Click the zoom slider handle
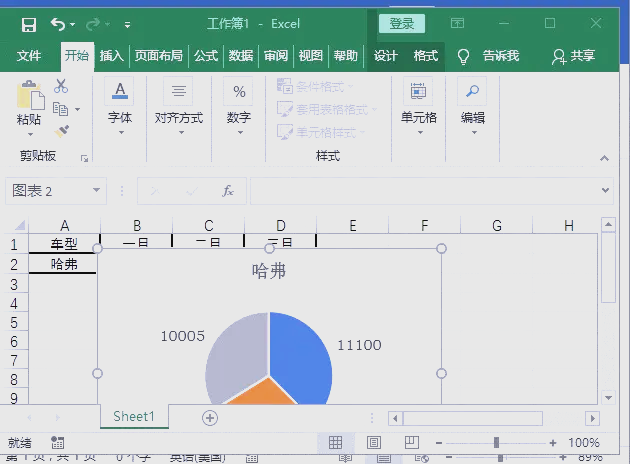Image resolution: width=630 pixels, height=464 pixels. click(496, 443)
